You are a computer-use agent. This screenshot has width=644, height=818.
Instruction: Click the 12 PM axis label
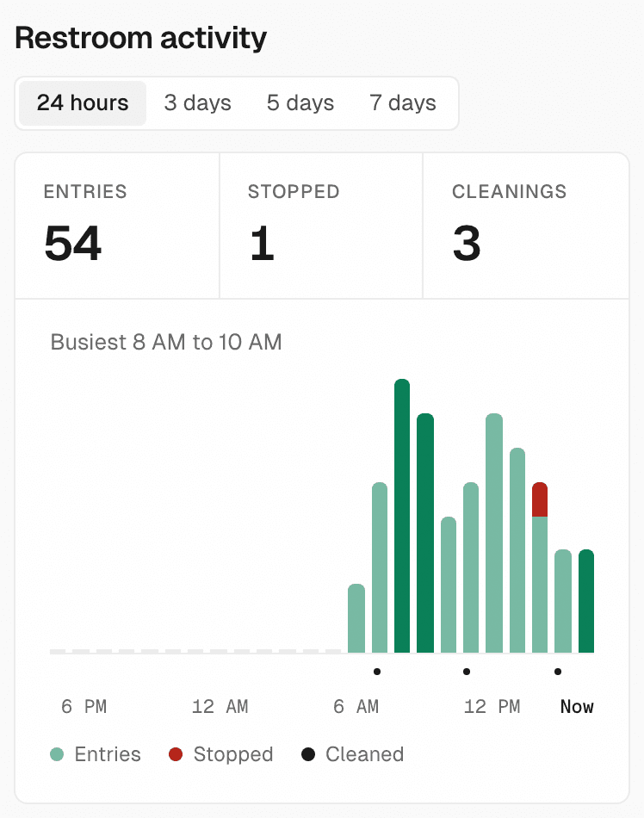[492, 706]
